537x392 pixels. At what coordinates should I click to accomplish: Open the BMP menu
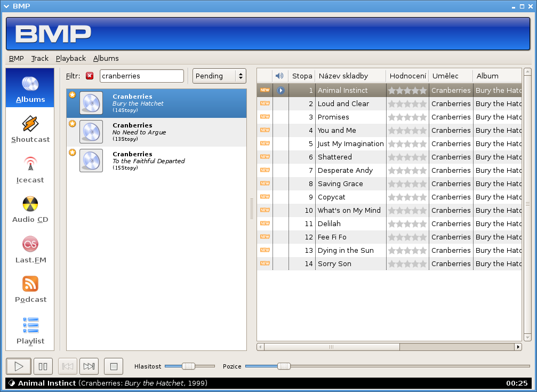16,58
